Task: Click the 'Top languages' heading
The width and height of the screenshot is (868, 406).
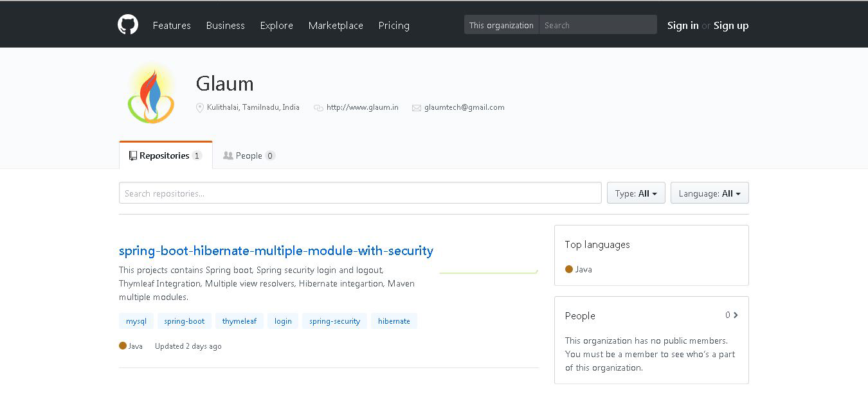Action: pyautogui.click(x=597, y=244)
